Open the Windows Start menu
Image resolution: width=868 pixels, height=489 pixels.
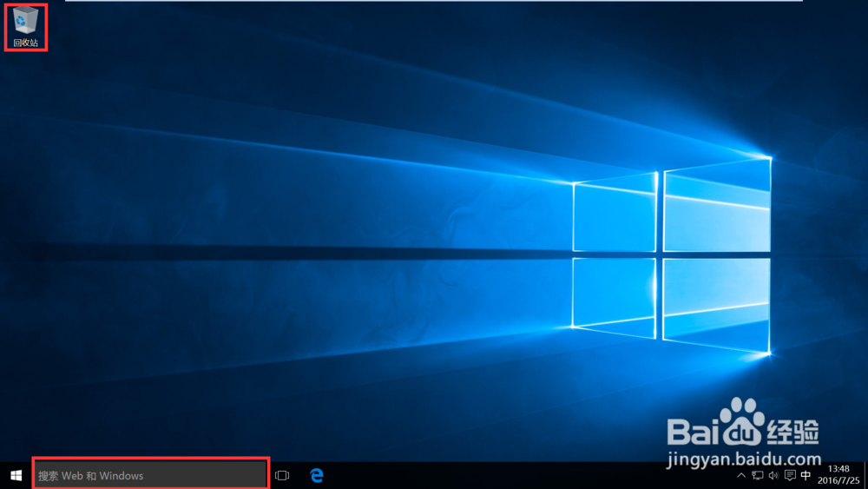click(16, 476)
